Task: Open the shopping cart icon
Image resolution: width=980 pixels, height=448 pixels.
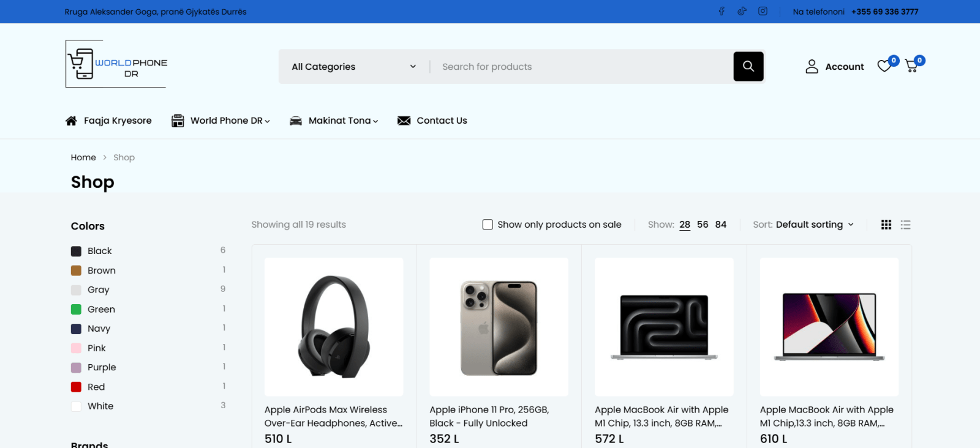Action: 911,66
